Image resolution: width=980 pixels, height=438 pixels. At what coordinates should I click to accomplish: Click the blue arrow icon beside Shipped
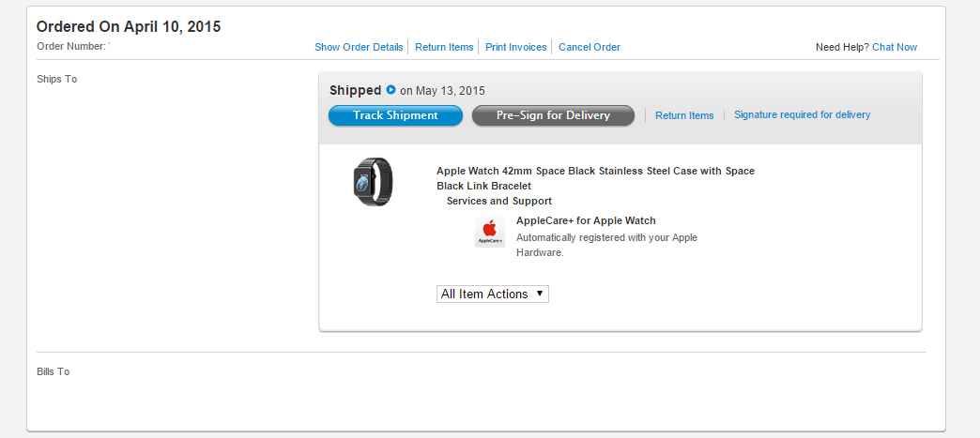click(x=390, y=90)
